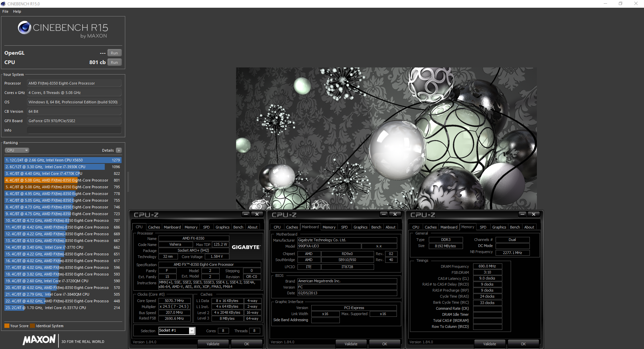This screenshot has width=644, height=349.
Task: Click the GIGABYTE logo in CPU-Z
Action: pos(246,247)
